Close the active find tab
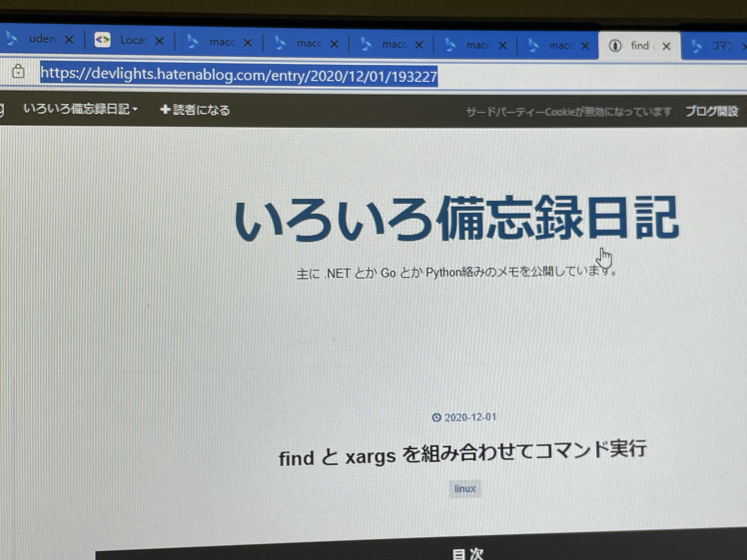The height and width of the screenshot is (560, 747). [x=666, y=46]
